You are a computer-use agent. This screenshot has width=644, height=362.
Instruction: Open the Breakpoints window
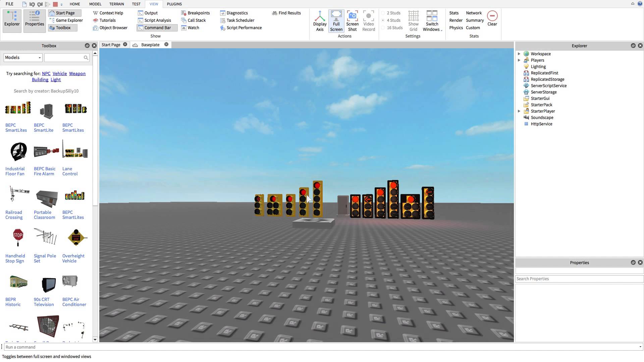point(196,13)
